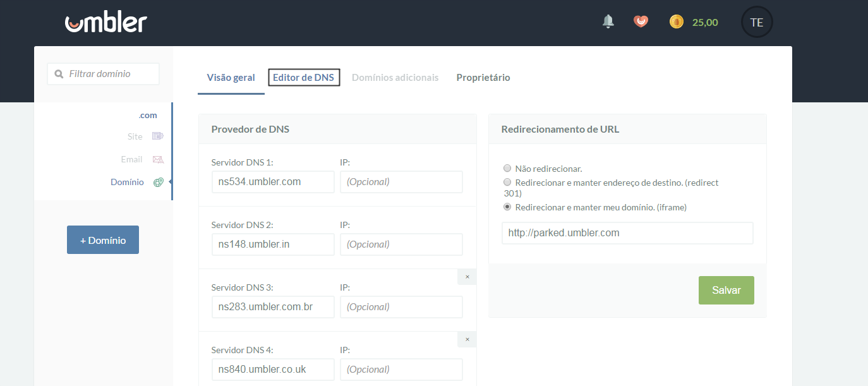The image size is (868, 386).
Task: Click the Salvar button
Action: pyautogui.click(x=726, y=290)
